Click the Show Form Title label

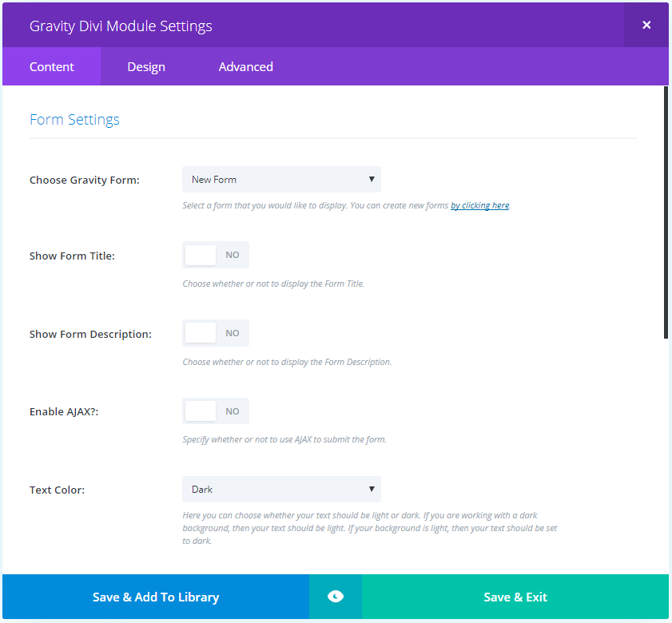(72, 256)
